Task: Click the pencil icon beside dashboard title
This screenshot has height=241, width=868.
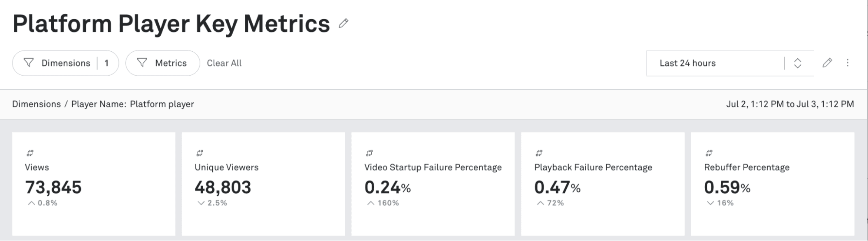Action: [343, 23]
